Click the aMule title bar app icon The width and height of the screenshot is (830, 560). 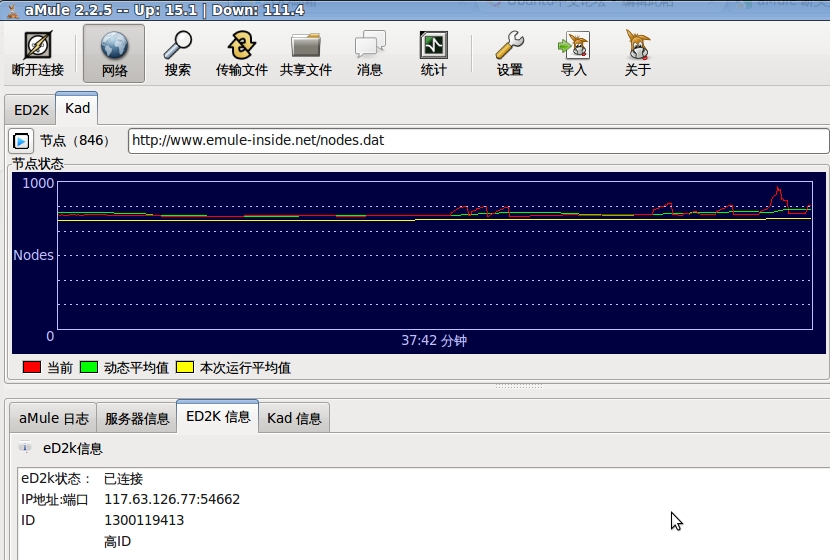click(12, 10)
